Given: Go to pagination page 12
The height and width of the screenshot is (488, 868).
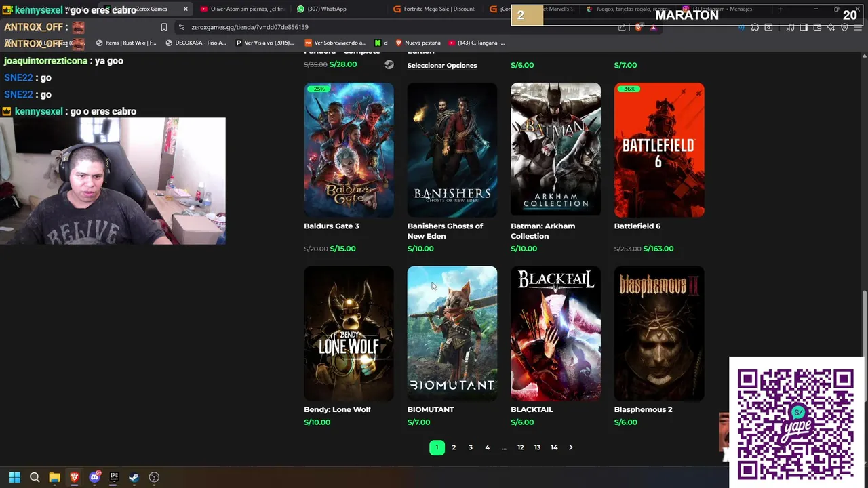Looking at the screenshot, I should pos(521,447).
